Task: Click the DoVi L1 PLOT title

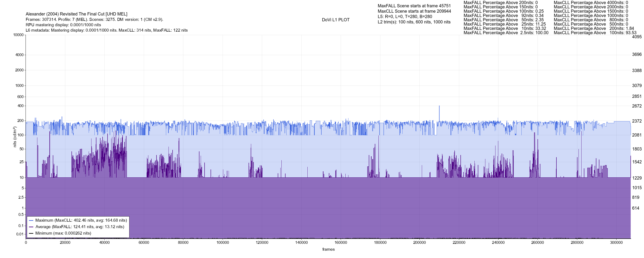Action: pos(336,20)
